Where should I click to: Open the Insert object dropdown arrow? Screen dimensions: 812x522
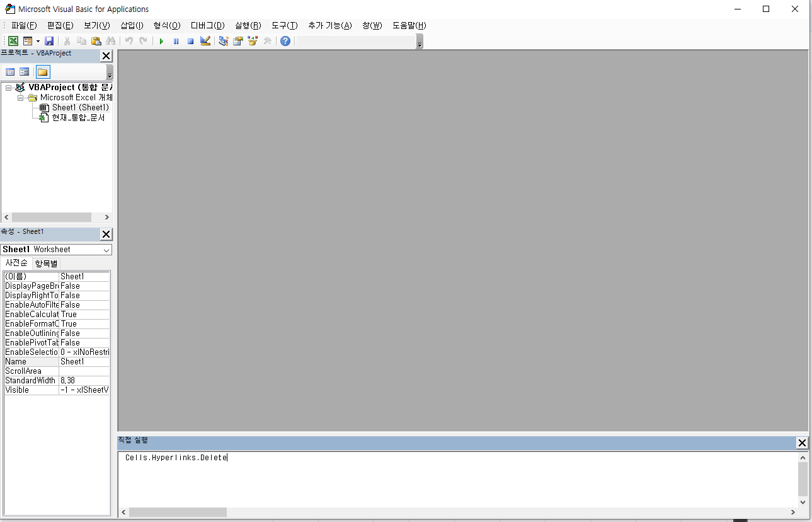pyautogui.click(x=38, y=41)
